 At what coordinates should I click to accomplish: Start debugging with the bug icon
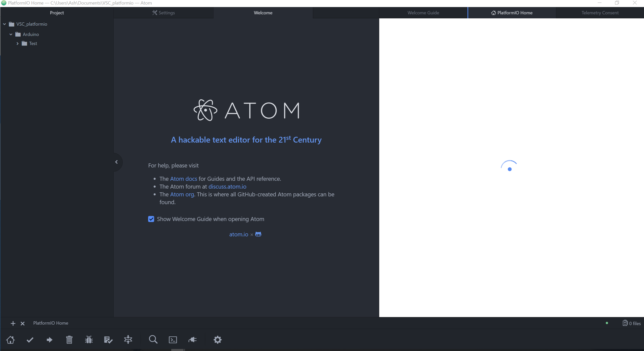tap(89, 340)
